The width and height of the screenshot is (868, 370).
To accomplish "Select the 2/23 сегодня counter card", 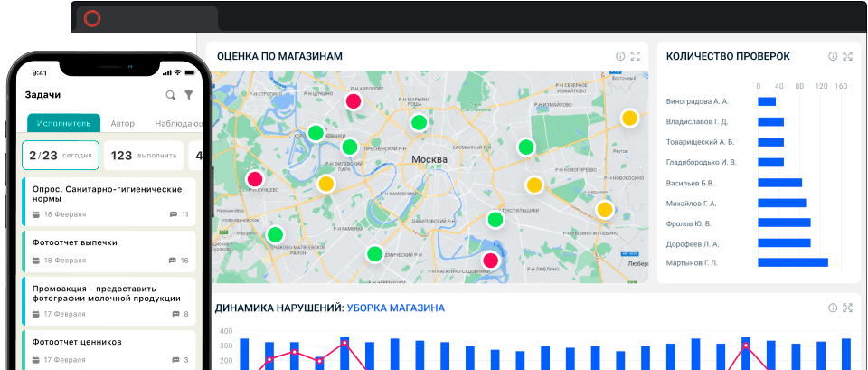I will point(61,155).
